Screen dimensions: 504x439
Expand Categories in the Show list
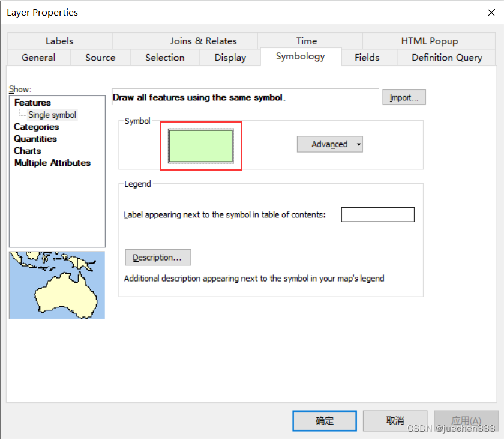point(37,127)
